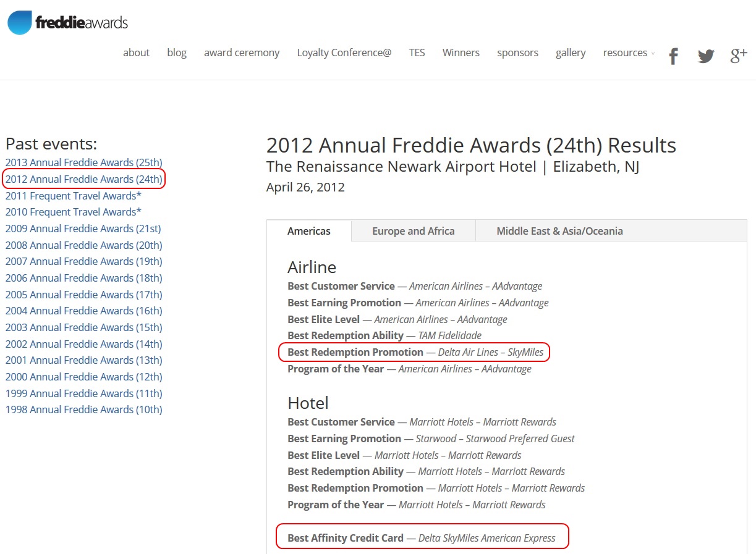The height and width of the screenshot is (554, 756).
Task: Open 1998 Annual Freddie Awards (10th) link
Action: 83,409
